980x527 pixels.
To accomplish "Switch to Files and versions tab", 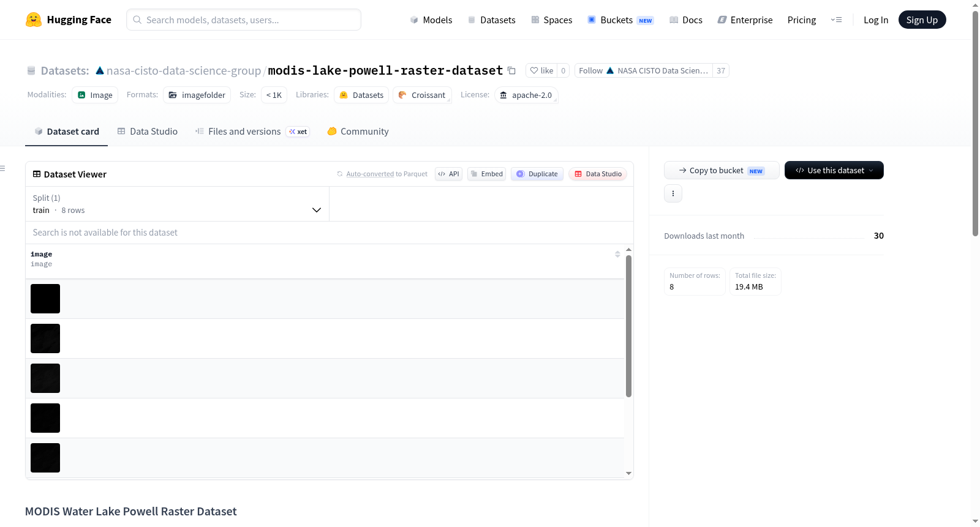I will coord(252,132).
